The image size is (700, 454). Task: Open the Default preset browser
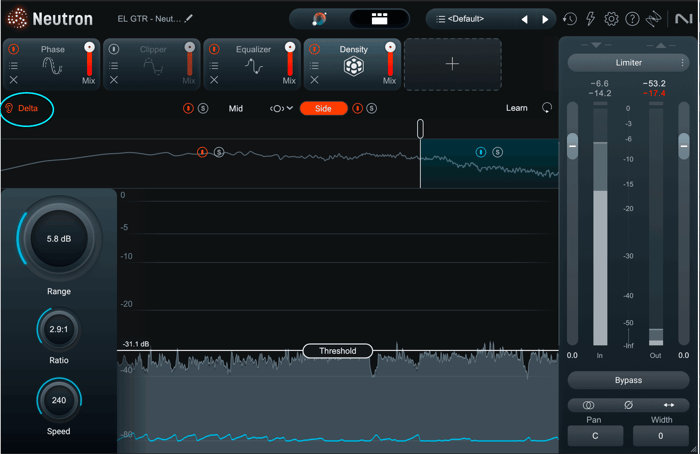click(460, 19)
